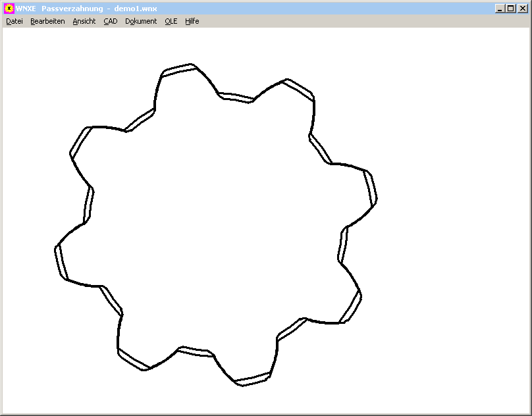Open the Bearbeiten menu

47,21
